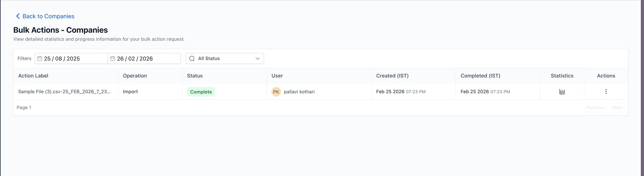The width and height of the screenshot is (644, 176).
Task: Click the Previous pagination button
Action: (x=595, y=107)
